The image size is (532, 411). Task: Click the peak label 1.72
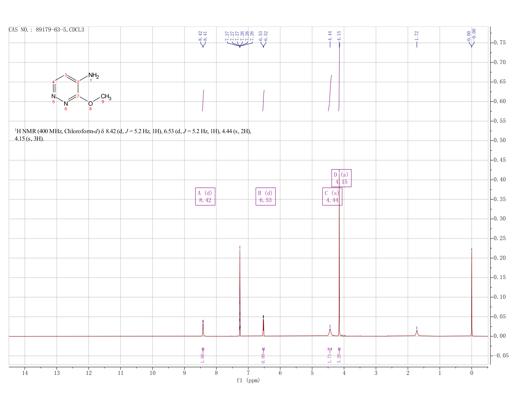click(417, 35)
